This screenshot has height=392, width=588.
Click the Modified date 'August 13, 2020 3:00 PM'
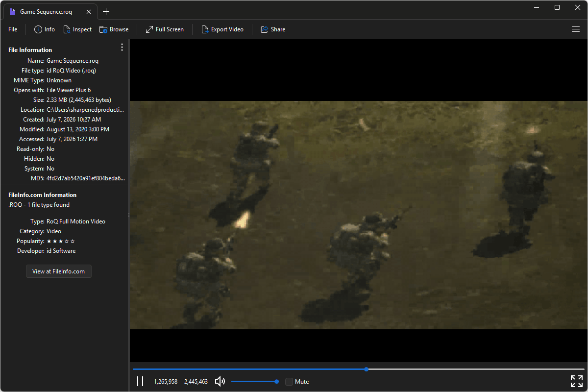pyautogui.click(x=78, y=129)
